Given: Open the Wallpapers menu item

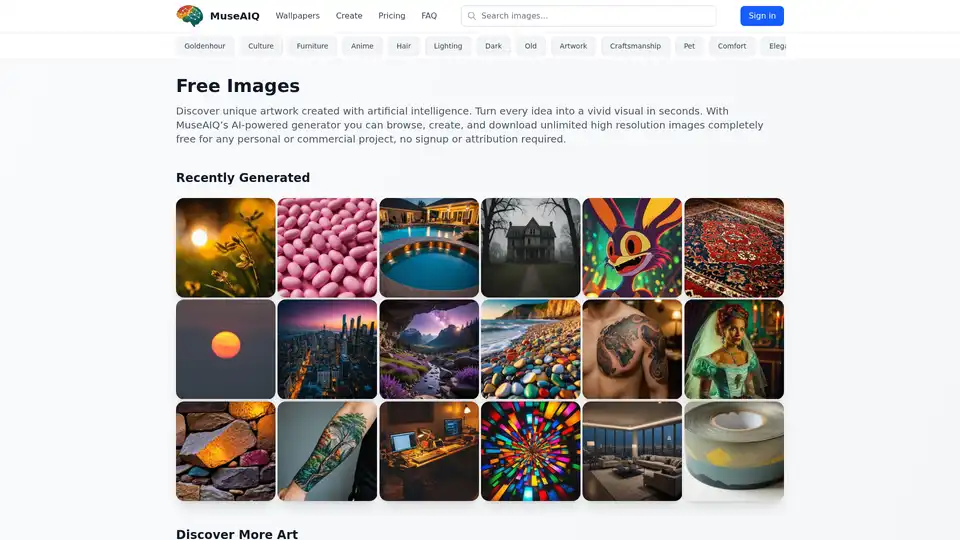Looking at the screenshot, I should [x=297, y=16].
